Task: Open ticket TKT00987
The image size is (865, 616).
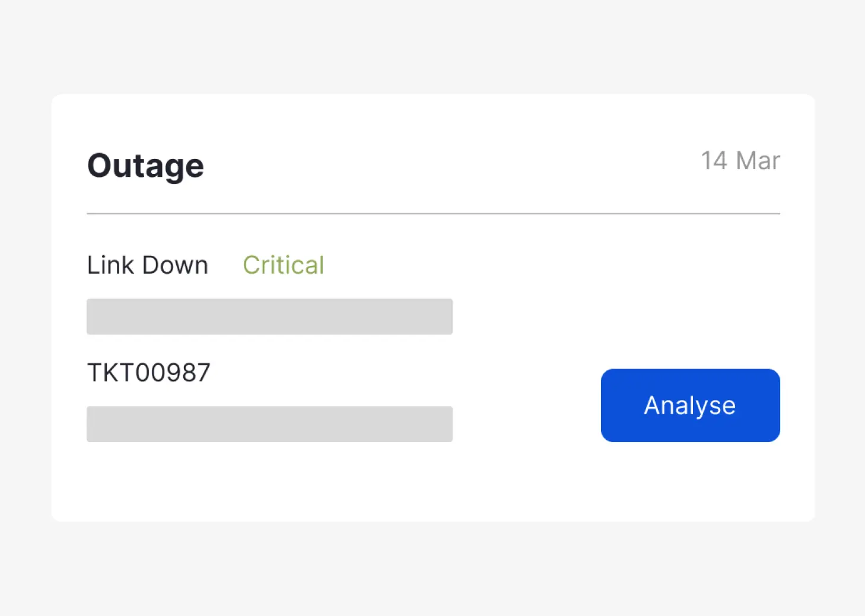Action: point(149,373)
